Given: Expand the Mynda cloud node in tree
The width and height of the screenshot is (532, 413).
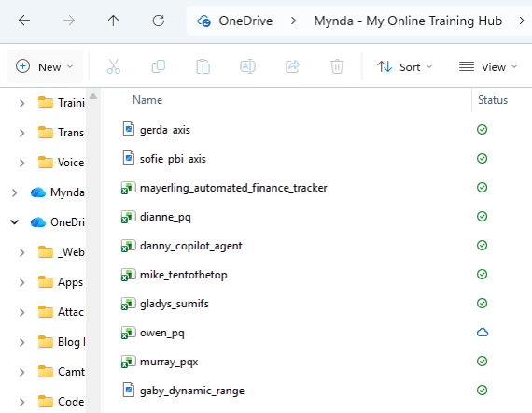Looking at the screenshot, I should (14, 192).
